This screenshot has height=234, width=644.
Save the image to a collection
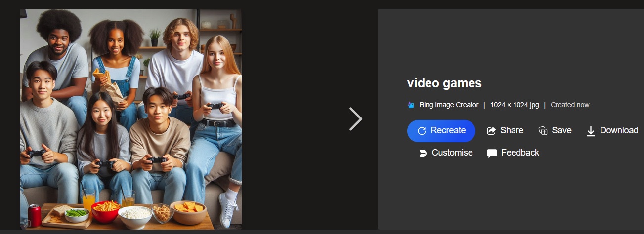[x=555, y=131]
